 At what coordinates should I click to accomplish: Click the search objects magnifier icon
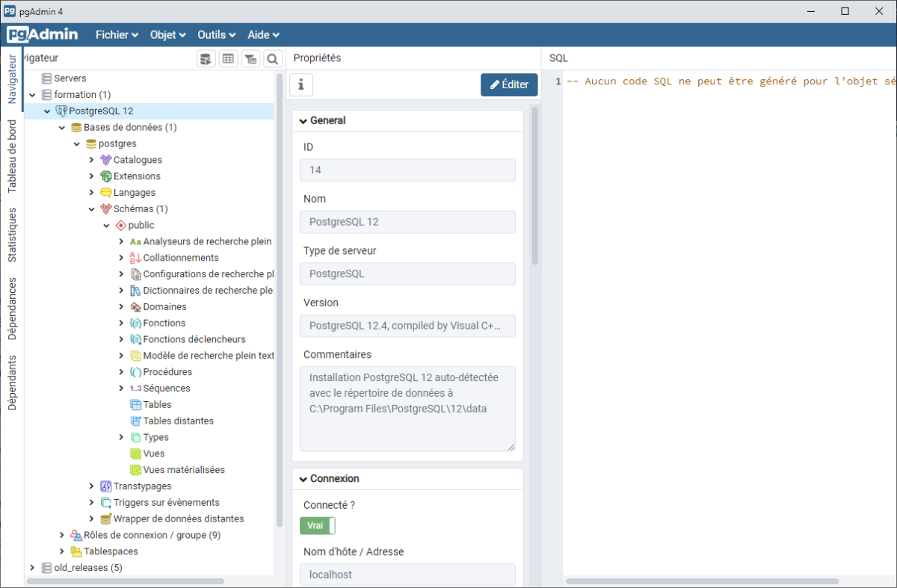272,58
